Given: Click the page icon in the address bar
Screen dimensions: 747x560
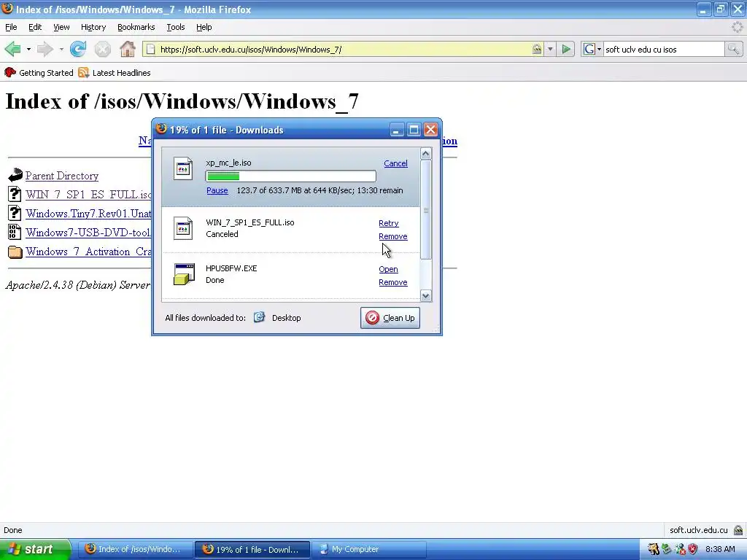Looking at the screenshot, I should pyautogui.click(x=150, y=49).
